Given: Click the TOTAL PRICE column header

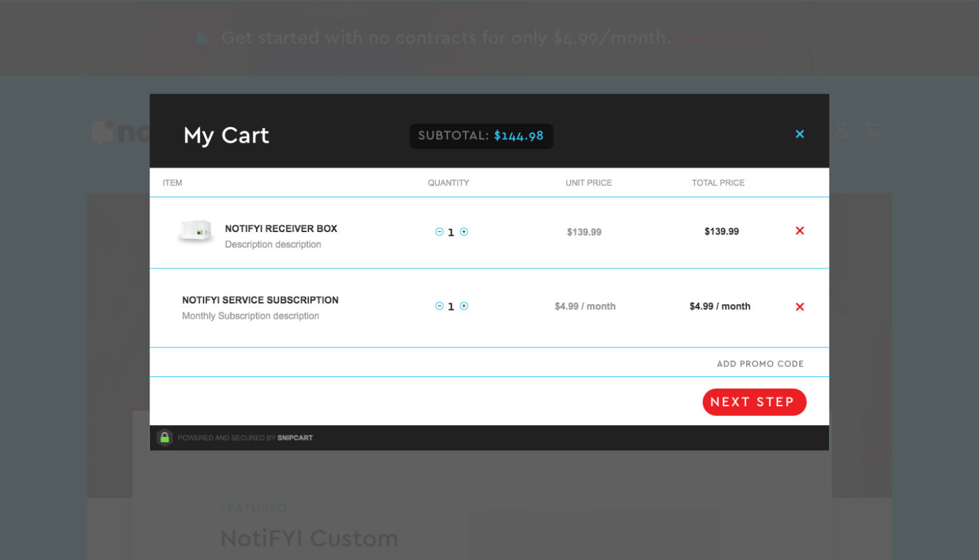Looking at the screenshot, I should tap(718, 182).
